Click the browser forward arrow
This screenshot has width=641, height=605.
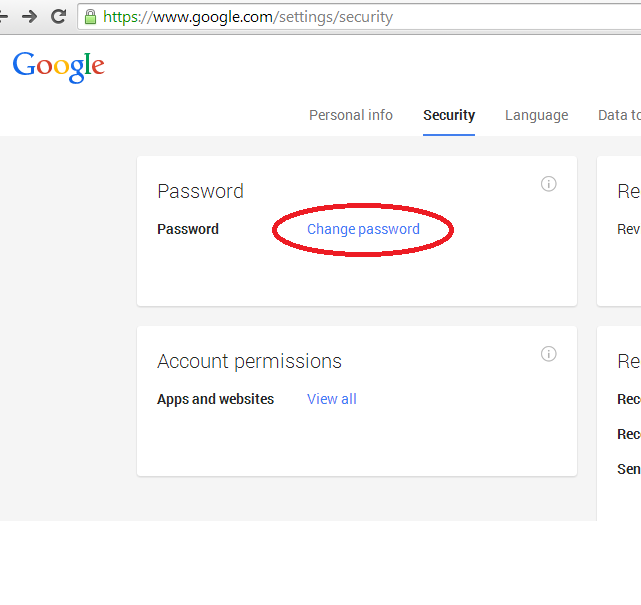click(x=30, y=16)
